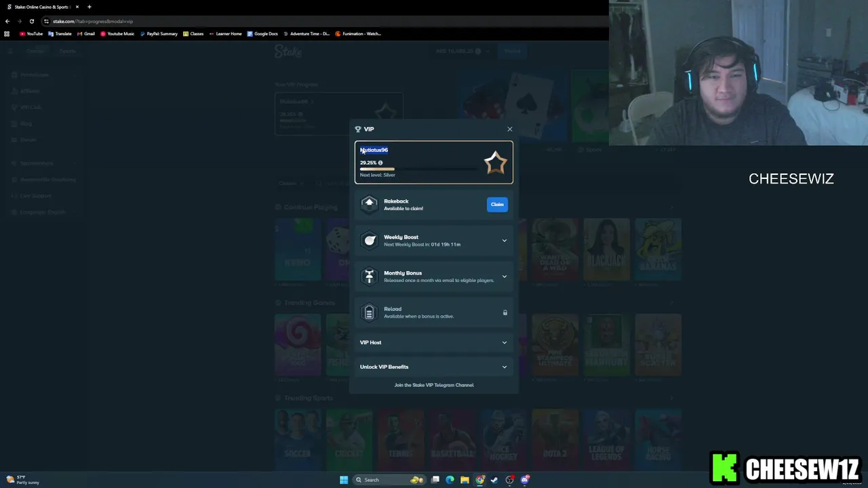The height and width of the screenshot is (488, 868).
Task: Expand the Weekly Boost section
Action: coord(434,241)
